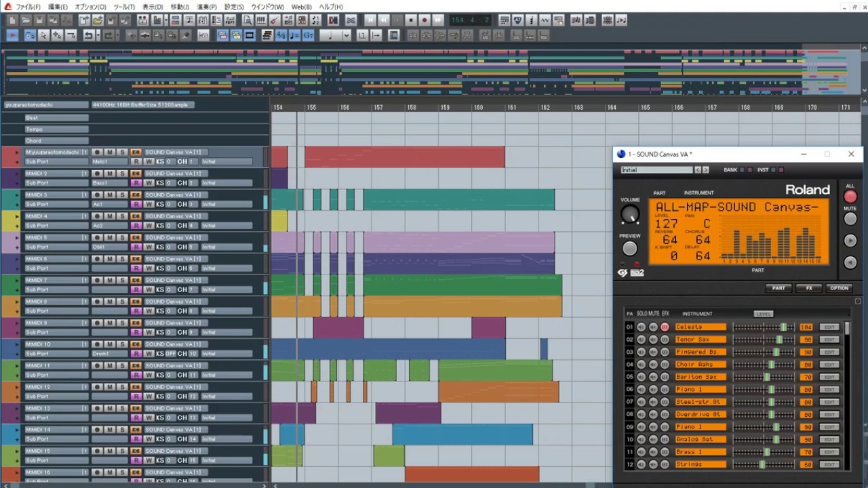Screen dimensions: 868x488
Task: Open the guitar icon in toolbar
Action: pos(275,20)
